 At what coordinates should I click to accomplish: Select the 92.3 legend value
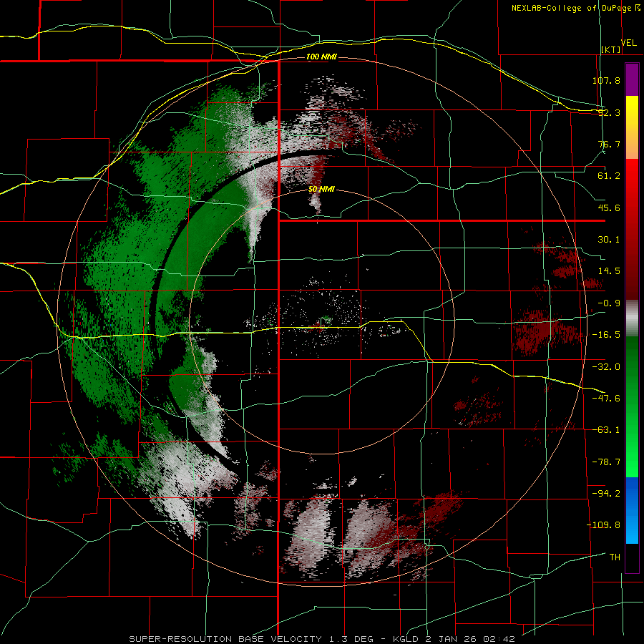609,112
